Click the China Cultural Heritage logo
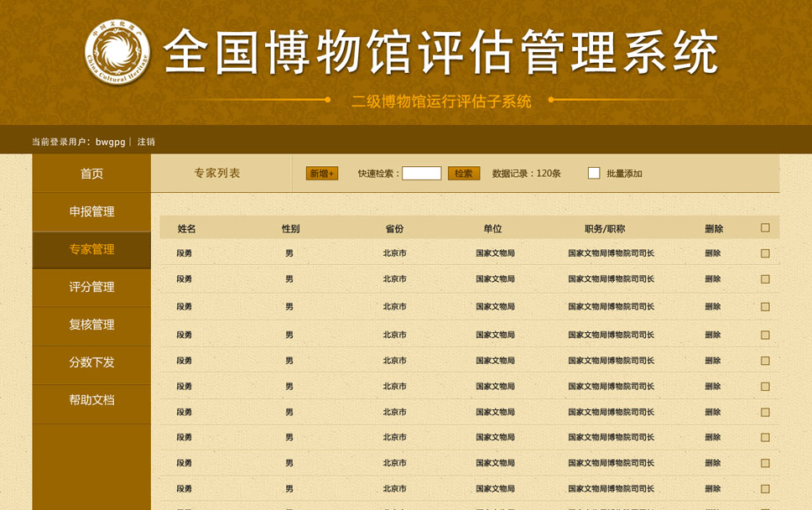The height and width of the screenshot is (510, 812). pos(117,52)
